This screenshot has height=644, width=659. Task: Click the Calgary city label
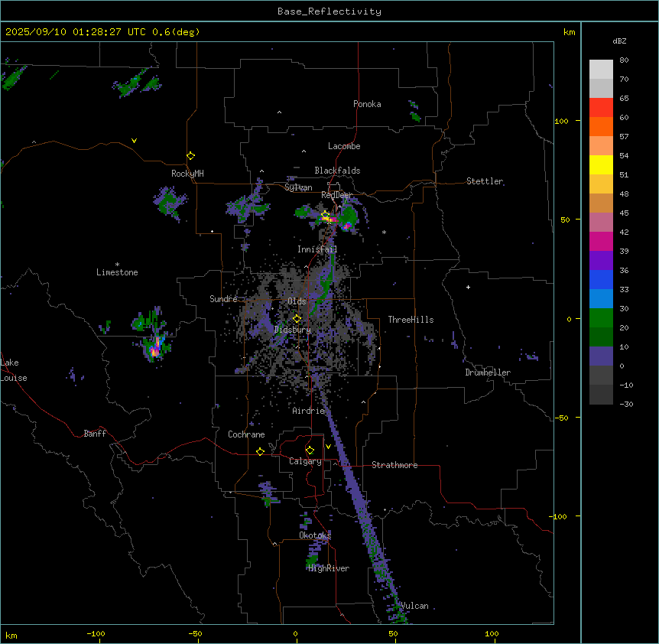click(x=305, y=461)
